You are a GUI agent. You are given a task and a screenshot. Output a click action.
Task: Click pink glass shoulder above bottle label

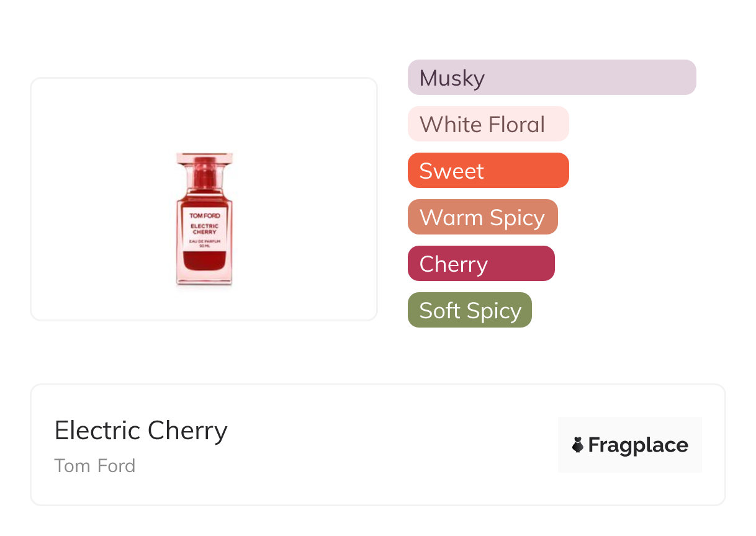(x=204, y=197)
